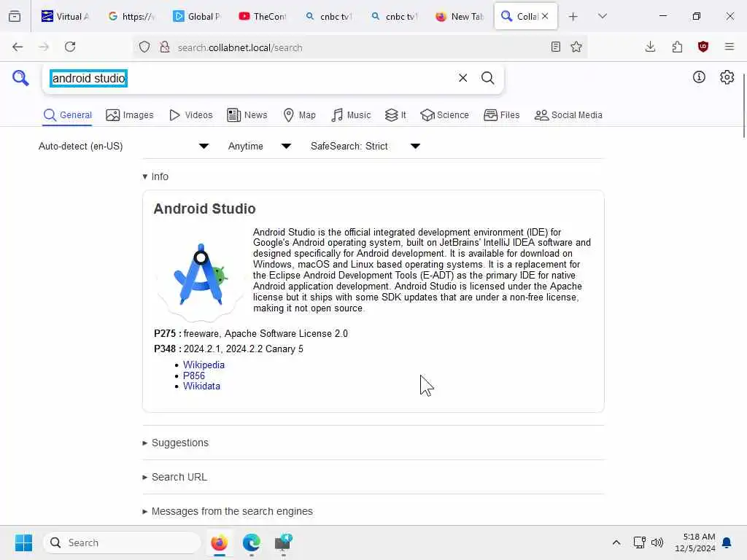Viewport: 747px width, 560px height.
Task: Toggle Reader view icon
Action: (x=555, y=47)
